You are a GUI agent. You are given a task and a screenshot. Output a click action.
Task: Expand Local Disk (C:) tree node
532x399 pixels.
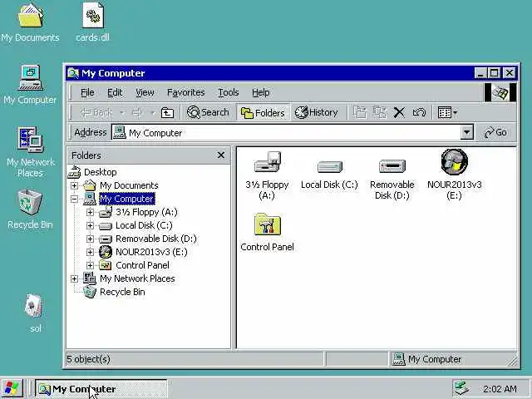(x=90, y=225)
